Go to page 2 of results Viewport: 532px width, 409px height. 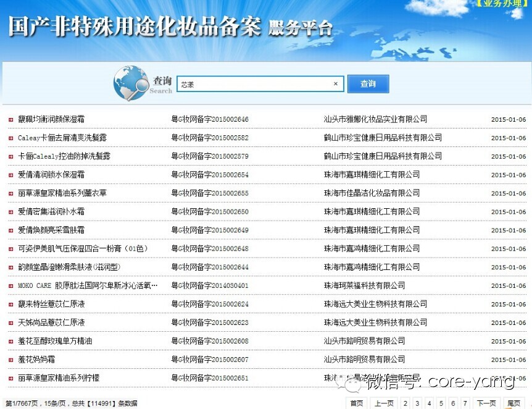[x=405, y=403]
